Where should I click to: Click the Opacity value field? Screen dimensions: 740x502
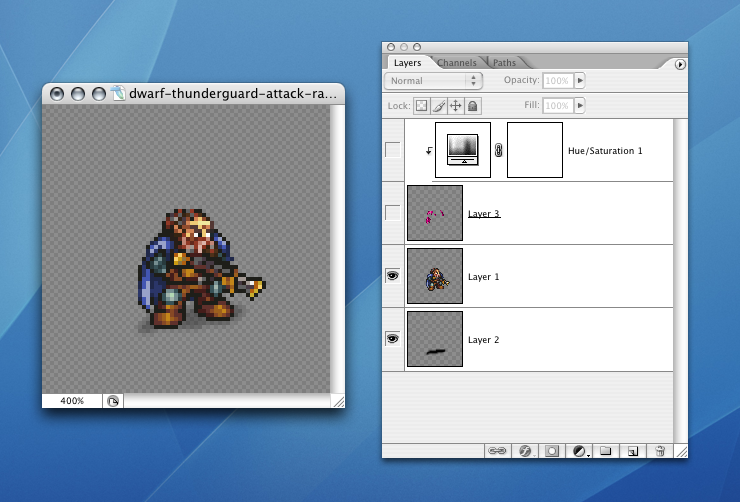pos(557,81)
